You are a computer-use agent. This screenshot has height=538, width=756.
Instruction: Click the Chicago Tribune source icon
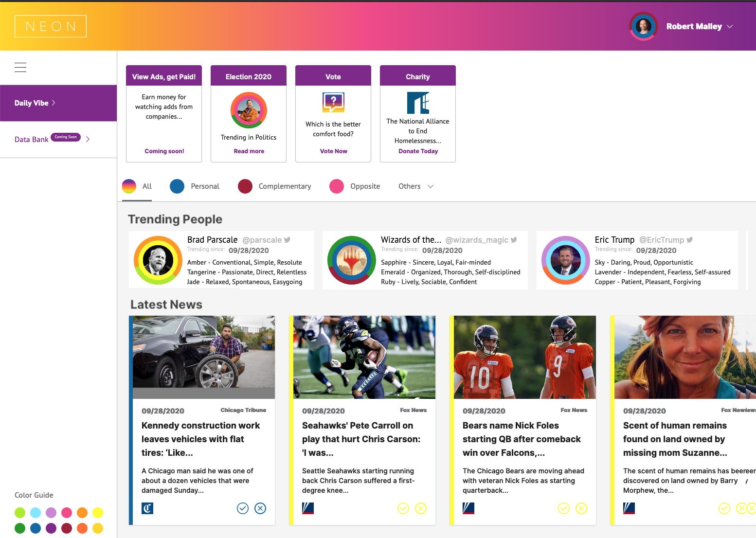(147, 508)
